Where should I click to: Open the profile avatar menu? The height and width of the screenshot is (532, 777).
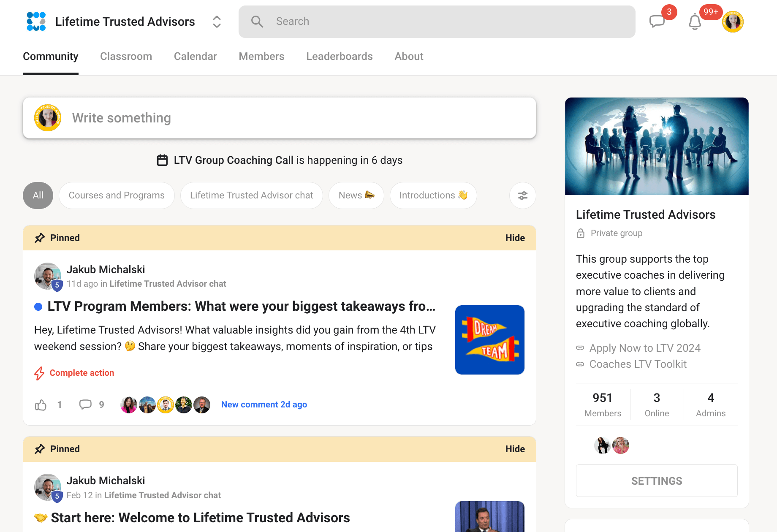pos(733,22)
